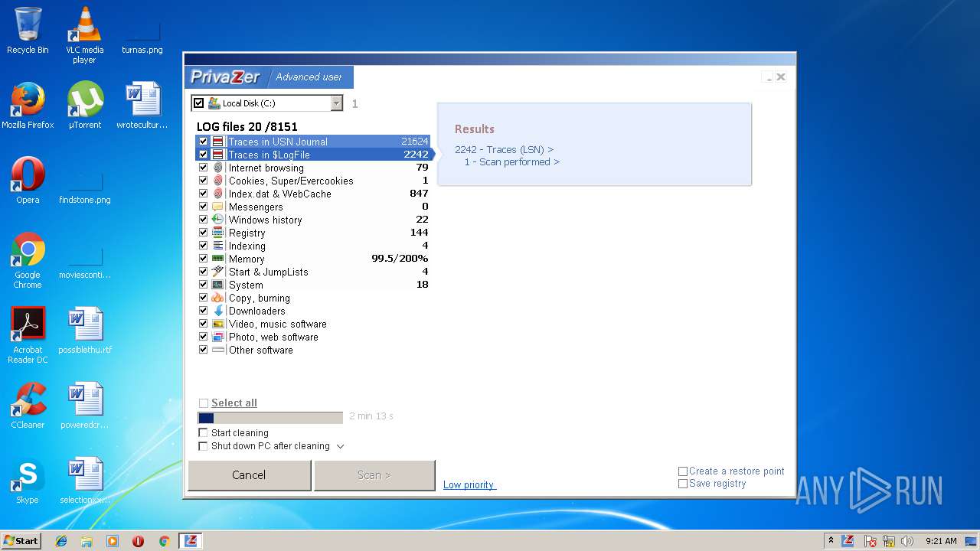Click the Other software icon
The image size is (980, 551).
[x=218, y=350]
